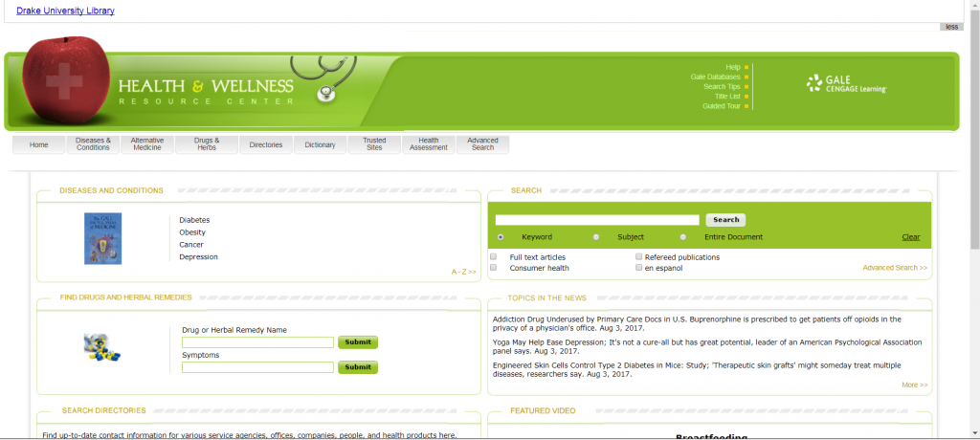Open the Health Assessment tab
Screen dimensions: 980x440
click(429, 144)
